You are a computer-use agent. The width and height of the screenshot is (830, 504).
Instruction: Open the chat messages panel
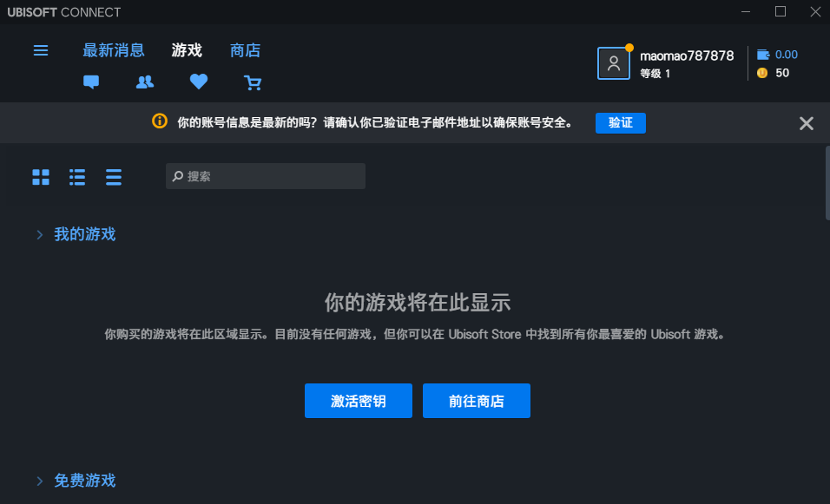[90, 82]
